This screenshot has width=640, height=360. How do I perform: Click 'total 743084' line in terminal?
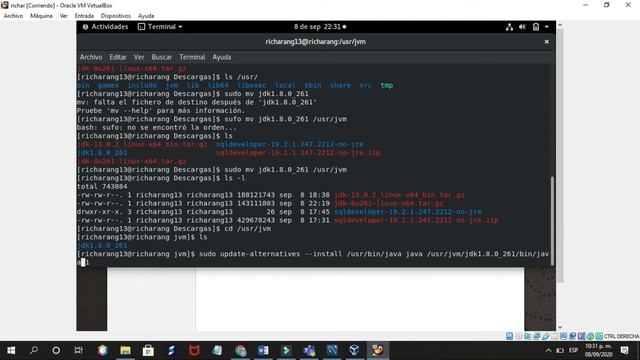coord(102,187)
